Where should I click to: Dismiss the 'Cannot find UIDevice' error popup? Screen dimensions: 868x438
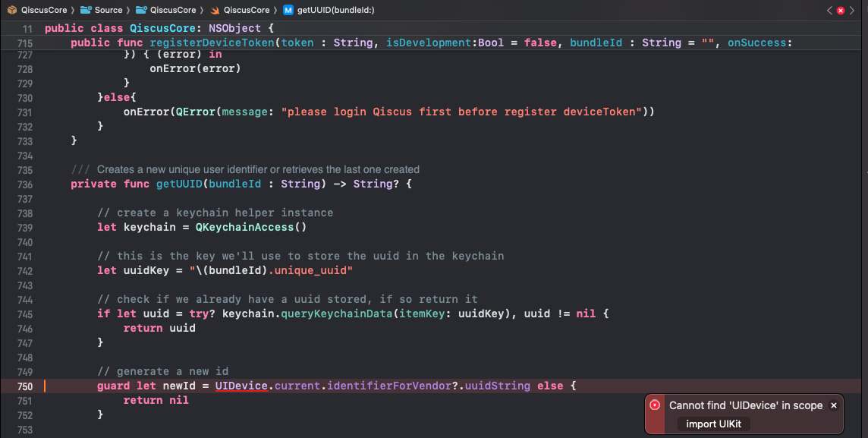[834, 405]
